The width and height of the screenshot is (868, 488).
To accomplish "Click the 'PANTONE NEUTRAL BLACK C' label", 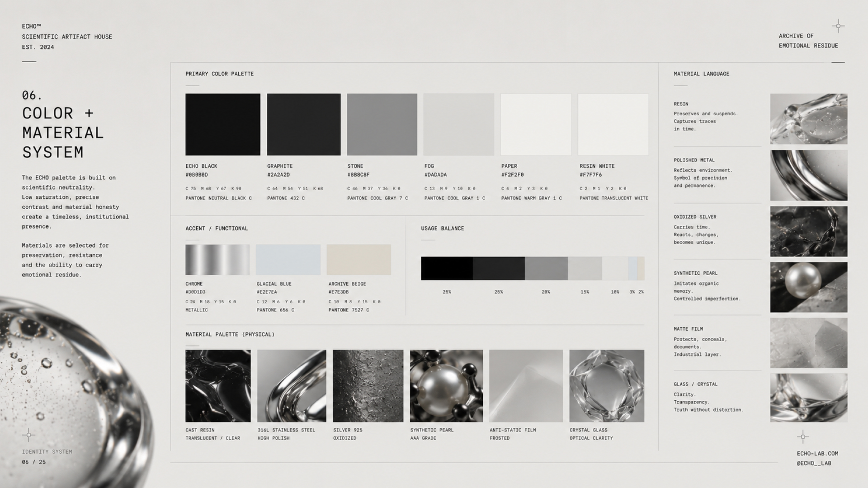I will 219,198.
